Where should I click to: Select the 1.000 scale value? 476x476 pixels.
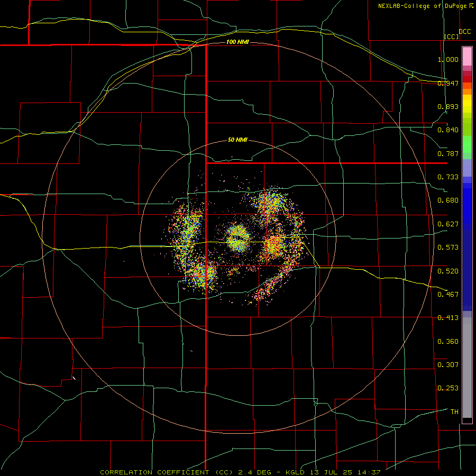[x=448, y=59]
